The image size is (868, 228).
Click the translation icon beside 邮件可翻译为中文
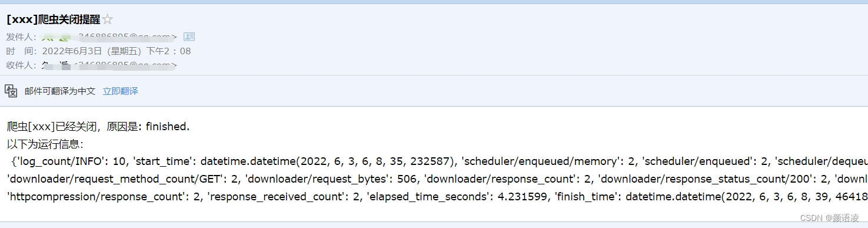point(11,91)
